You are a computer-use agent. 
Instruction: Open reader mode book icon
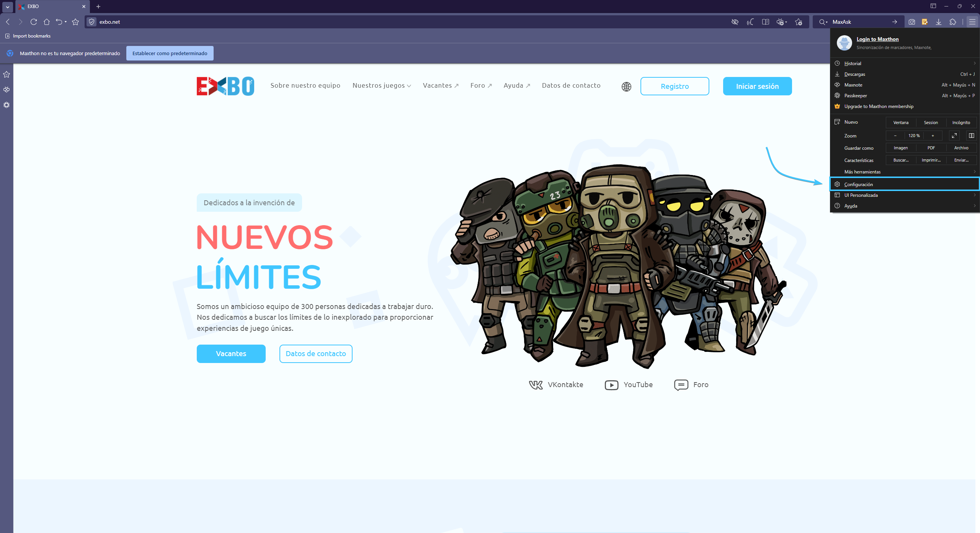point(765,22)
